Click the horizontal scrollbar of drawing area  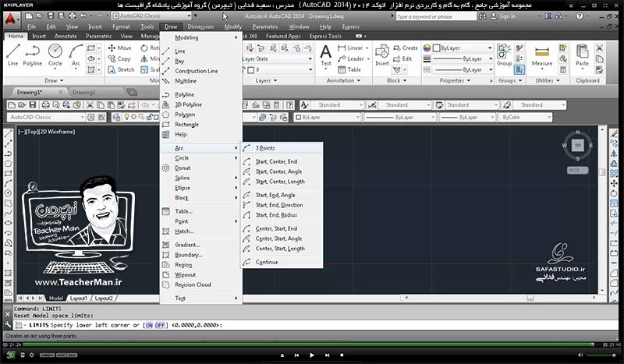coord(499,298)
